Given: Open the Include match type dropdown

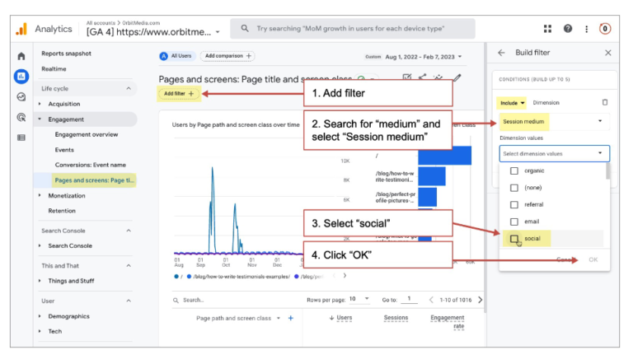Looking at the screenshot, I should tap(512, 103).
